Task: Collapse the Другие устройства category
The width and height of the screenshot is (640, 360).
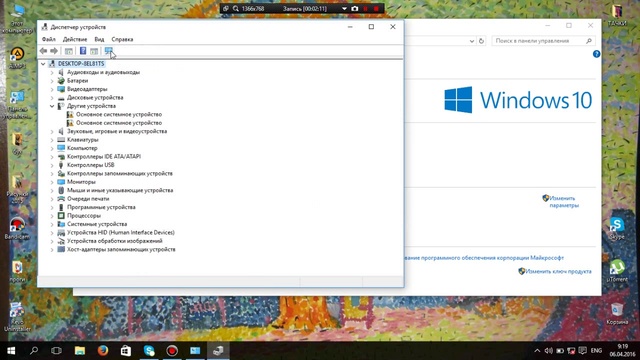Action: click(52, 106)
